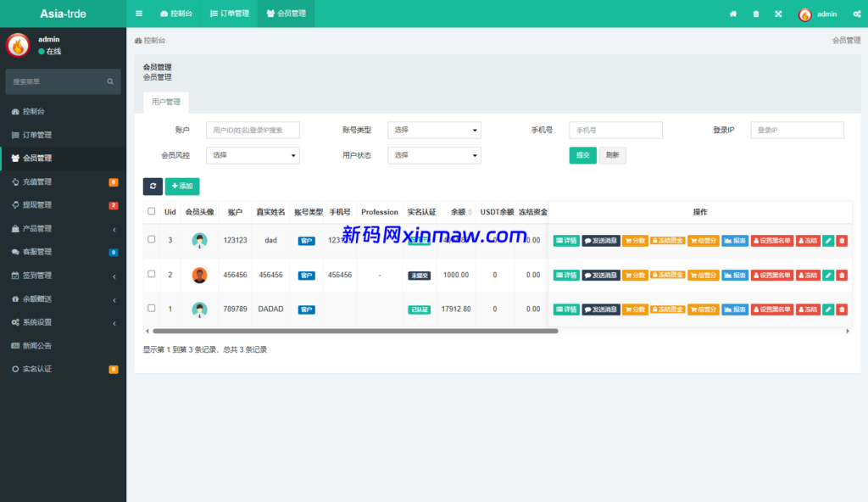Click the trash icon in the top bar

point(755,14)
